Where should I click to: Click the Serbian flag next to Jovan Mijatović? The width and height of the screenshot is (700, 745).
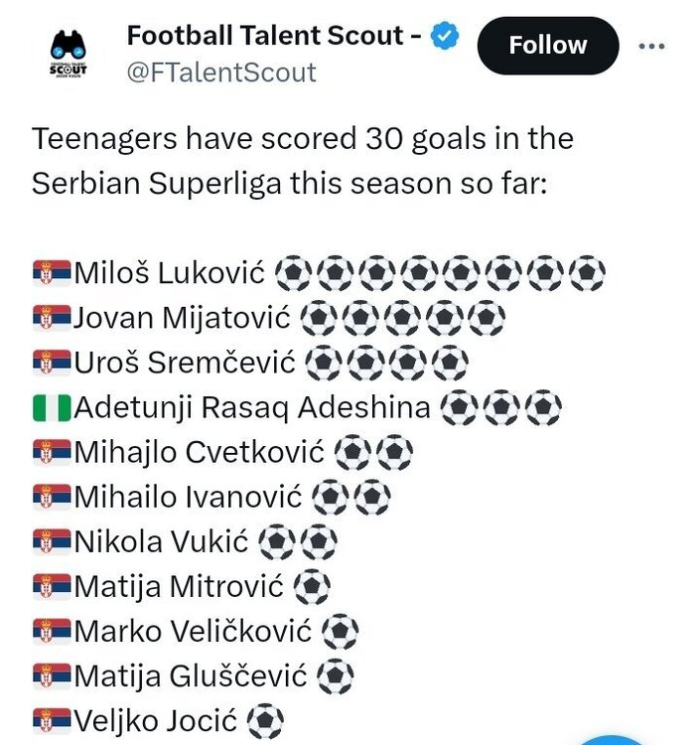[x=53, y=317]
